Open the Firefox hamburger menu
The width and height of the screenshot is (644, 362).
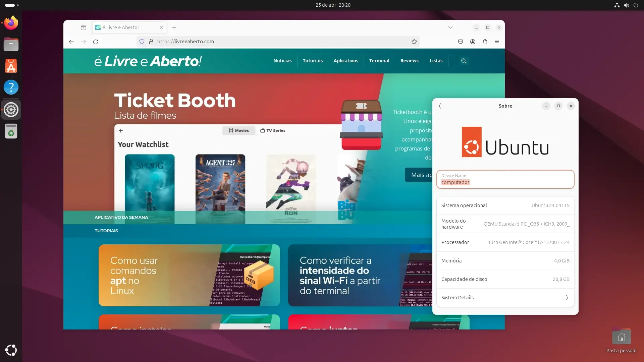(x=497, y=42)
